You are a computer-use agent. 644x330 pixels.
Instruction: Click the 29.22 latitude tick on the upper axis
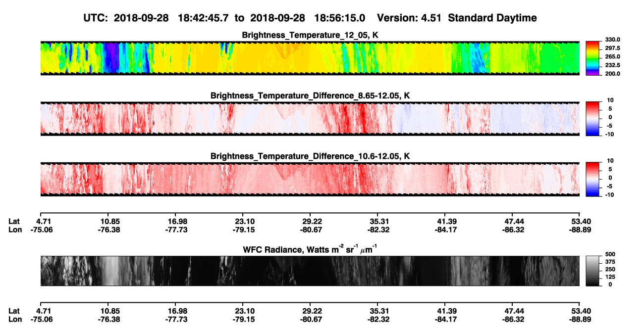310,221
